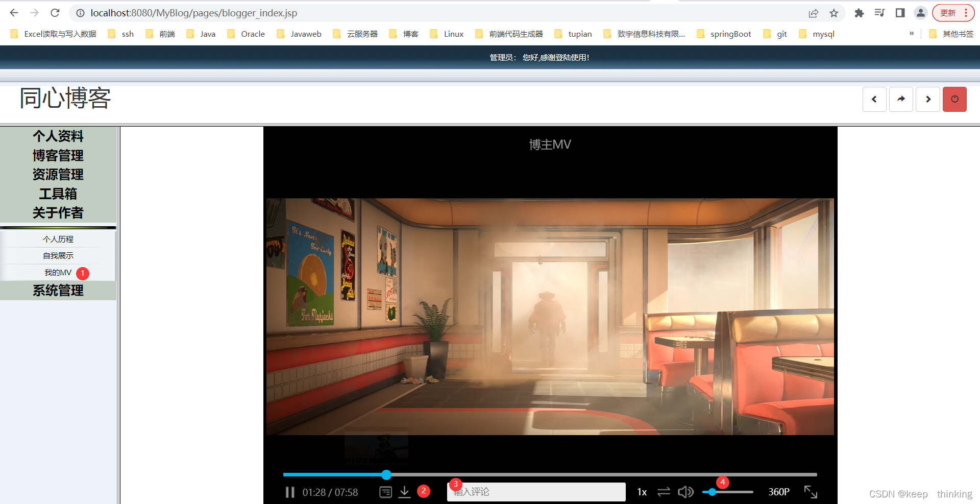Open the browser extensions puzzle icon

(860, 13)
